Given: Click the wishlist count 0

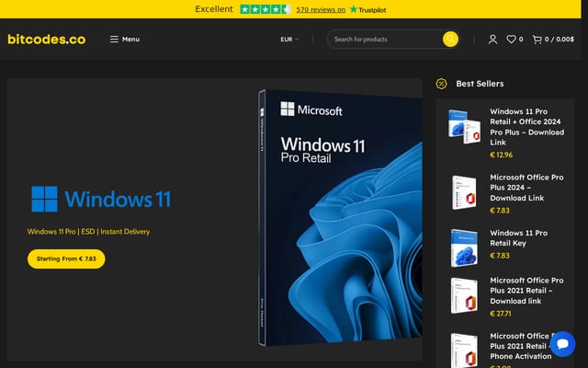Looking at the screenshot, I should pos(521,39).
